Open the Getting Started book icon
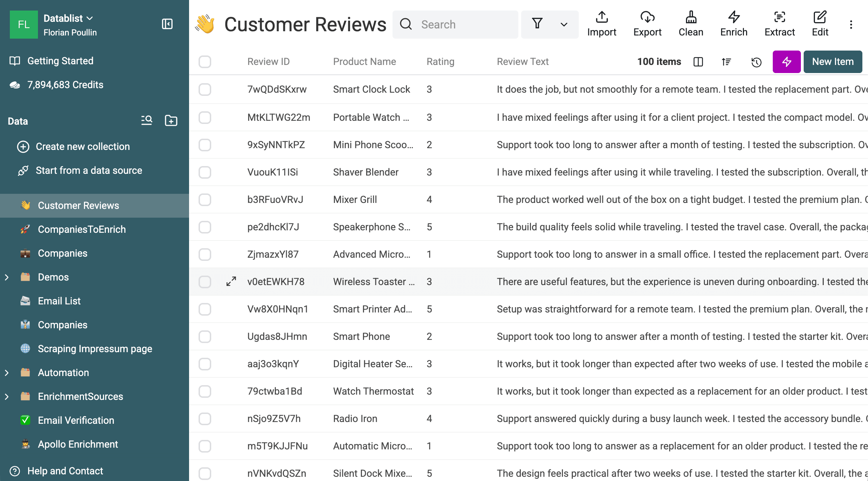Screen dimensions: 868x481 (15, 61)
